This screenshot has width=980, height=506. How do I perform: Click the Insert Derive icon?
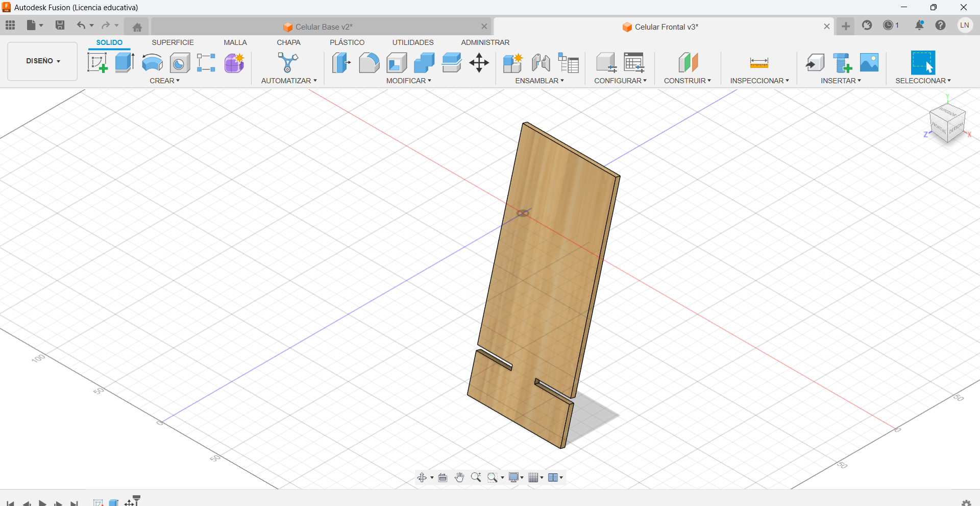(x=815, y=63)
